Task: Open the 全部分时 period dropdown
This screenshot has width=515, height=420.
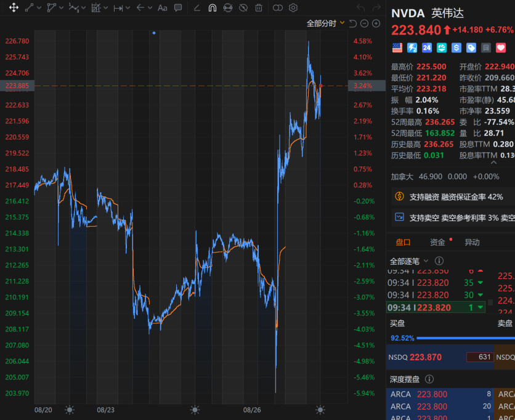Action: pos(325,23)
